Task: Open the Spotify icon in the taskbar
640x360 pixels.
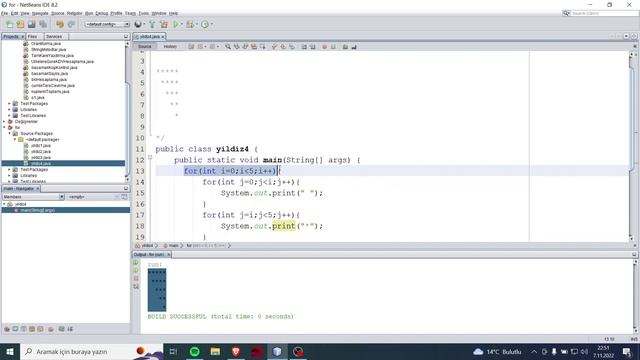Action: [195, 351]
